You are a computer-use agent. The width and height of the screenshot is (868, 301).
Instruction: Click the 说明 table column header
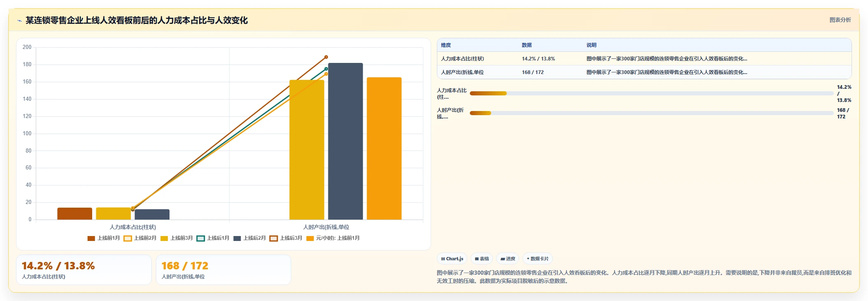point(592,45)
